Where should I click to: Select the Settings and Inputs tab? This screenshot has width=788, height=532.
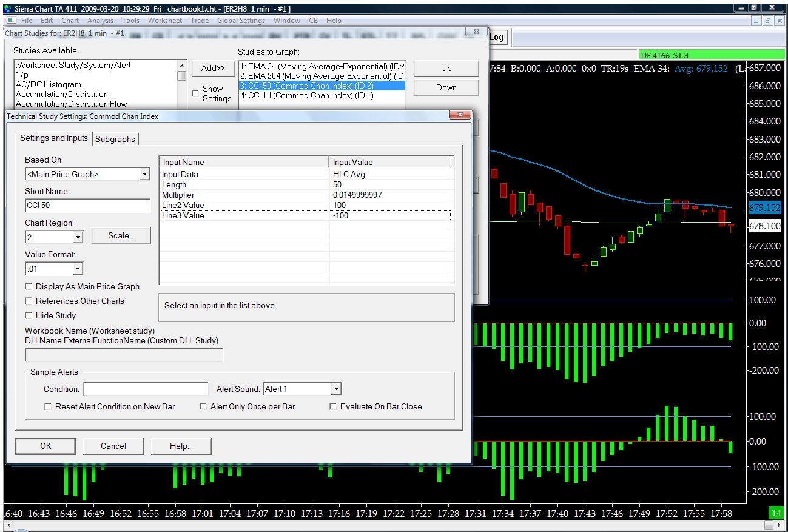pos(54,138)
